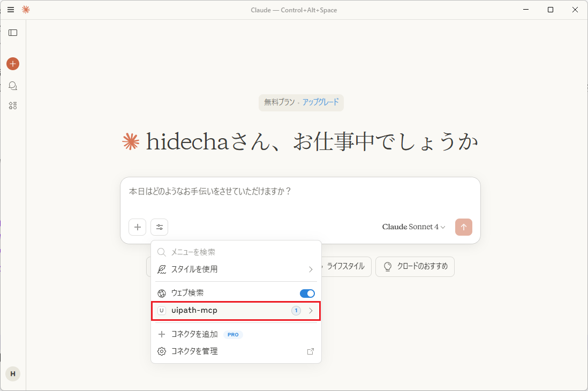Click the external link icon beside コネクタを管理

[x=311, y=351]
